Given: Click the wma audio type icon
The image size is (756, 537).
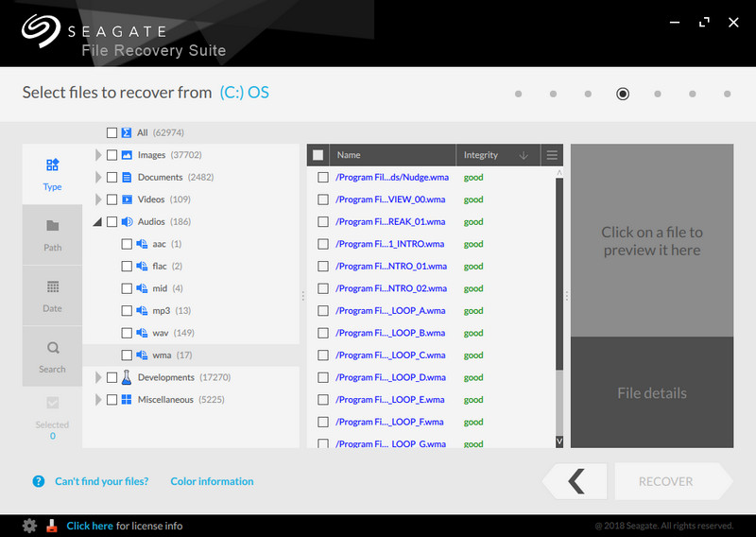Looking at the screenshot, I should point(142,355).
